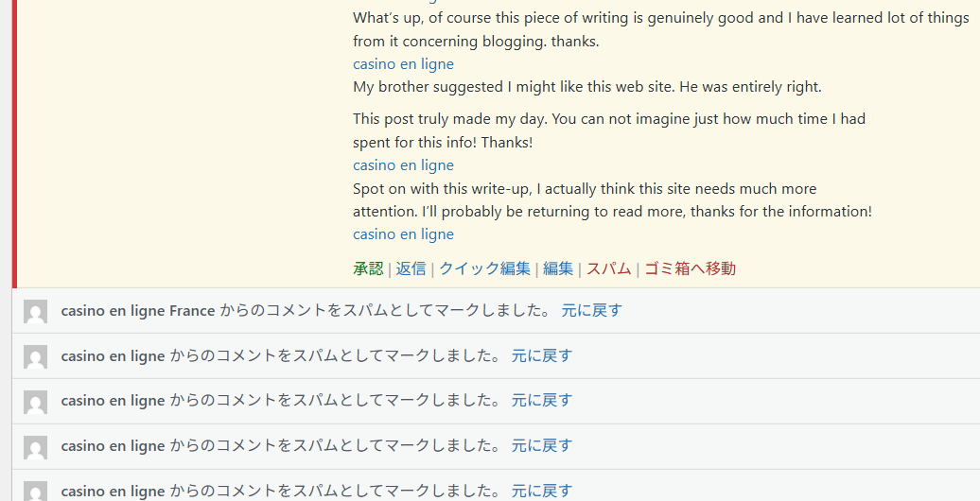Click avatar icon in last visible spam notice
980x501 pixels.
35,491
